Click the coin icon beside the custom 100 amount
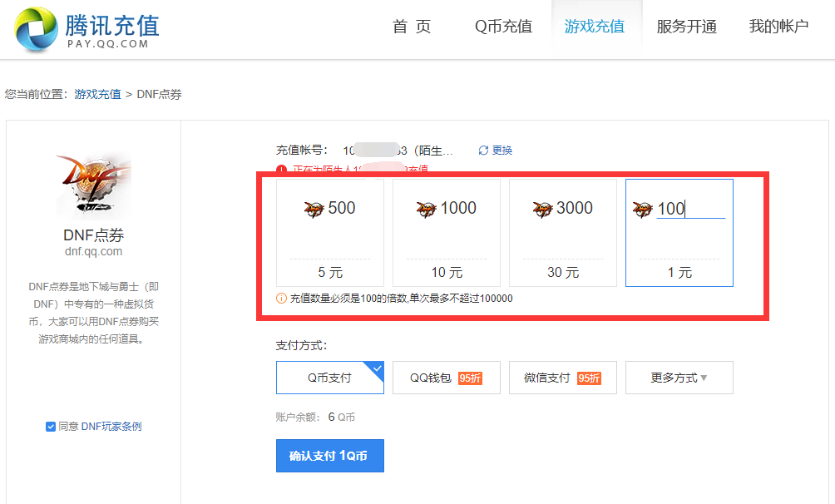The height and width of the screenshot is (504, 835). pos(643,210)
